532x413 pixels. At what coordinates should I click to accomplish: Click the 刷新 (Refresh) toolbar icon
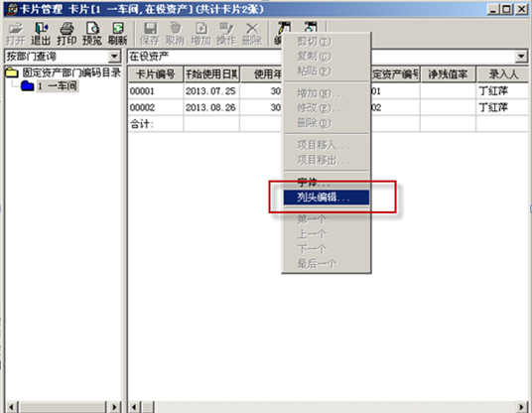[x=117, y=33]
